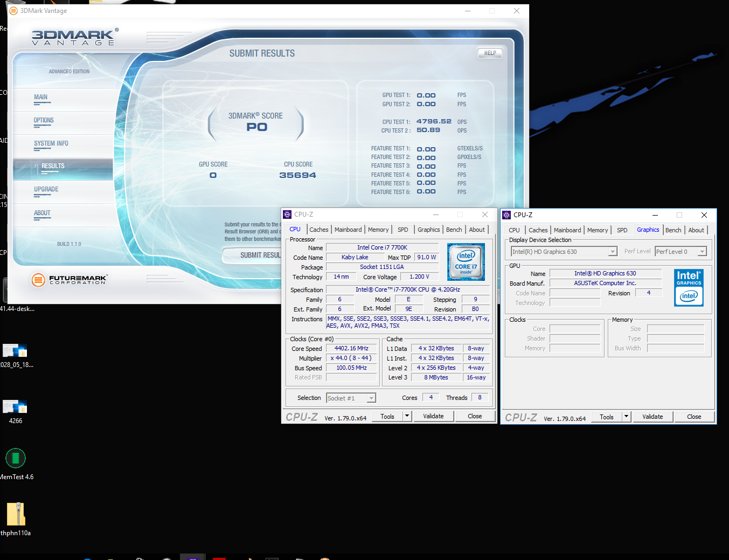This screenshot has width=729, height=560.
Task: Open Graphics tab in left CPU-Z
Action: [x=429, y=230]
